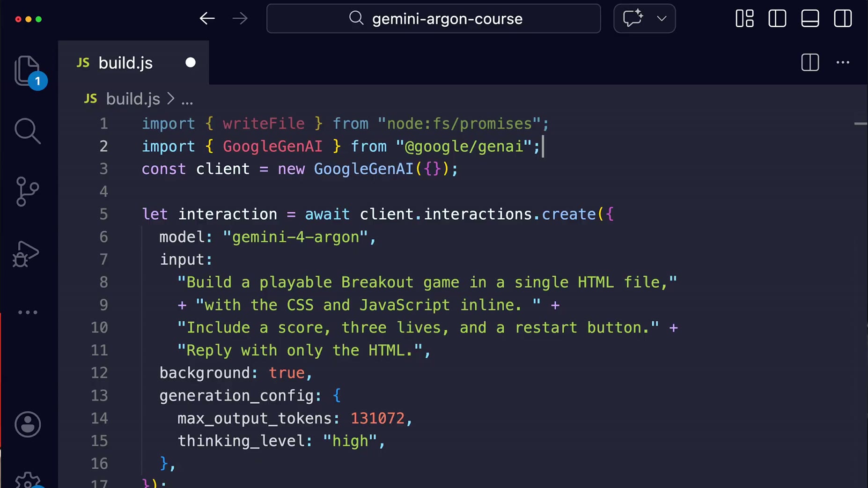Click "Build a playable Breakout game" string
Image resolution: width=868 pixels, height=488 pixels.
point(427,282)
